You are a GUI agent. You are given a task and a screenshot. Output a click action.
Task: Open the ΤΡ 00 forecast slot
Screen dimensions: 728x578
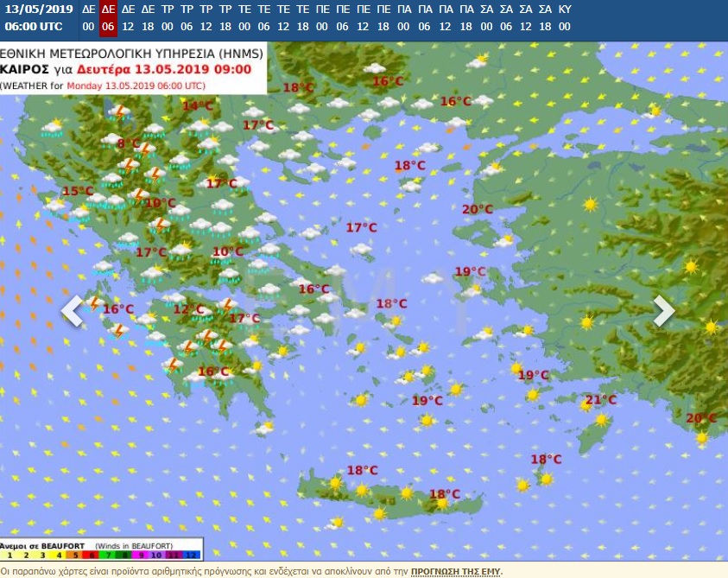(168, 18)
